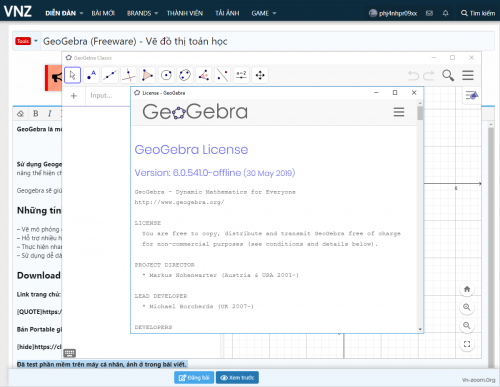Select the Perpendicular Line tool
Screen dimensions: 500x387
pyautogui.click(x=128, y=75)
